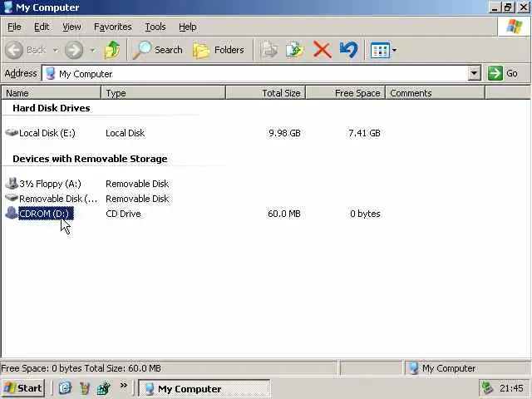Screen dimensions: 532x399
Task: Sort by the Type column header
Action: point(164,93)
